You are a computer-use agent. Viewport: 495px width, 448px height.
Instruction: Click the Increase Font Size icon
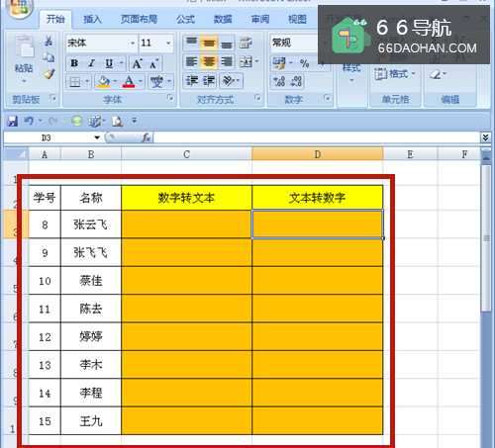138,63
